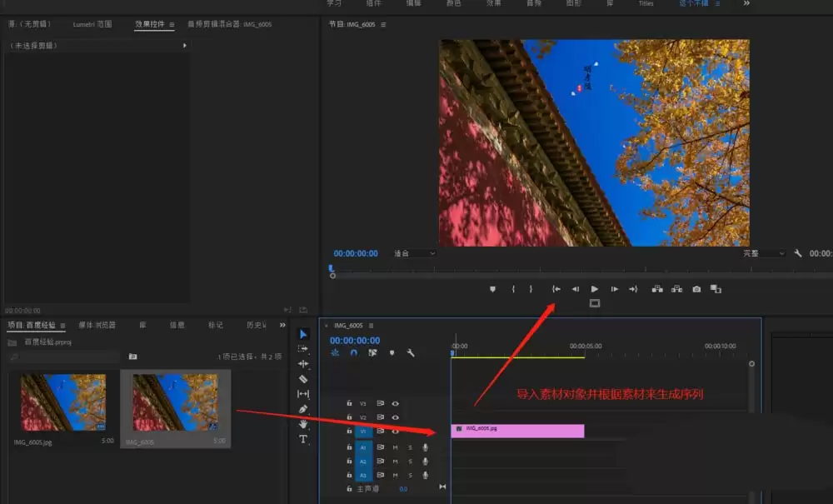Click the Export Frame camera icon

pyautogui.click(x=696, y=289)
